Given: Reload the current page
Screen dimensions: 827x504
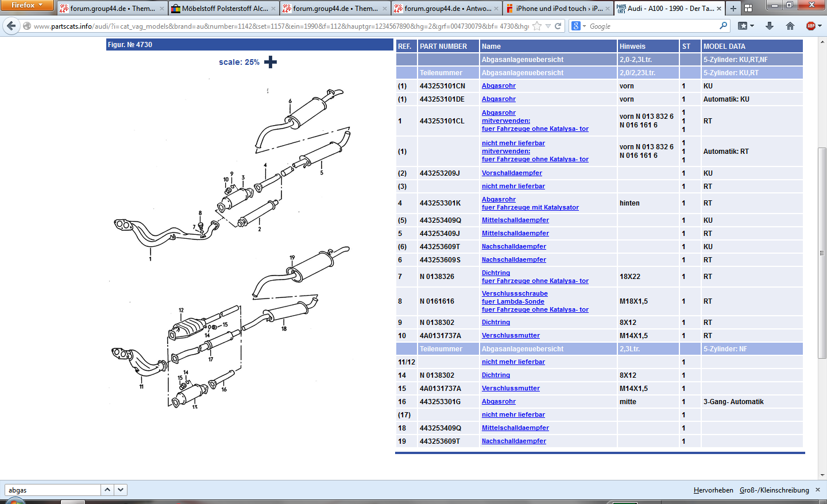Looking at the screenshot, I should coord(558,26).
